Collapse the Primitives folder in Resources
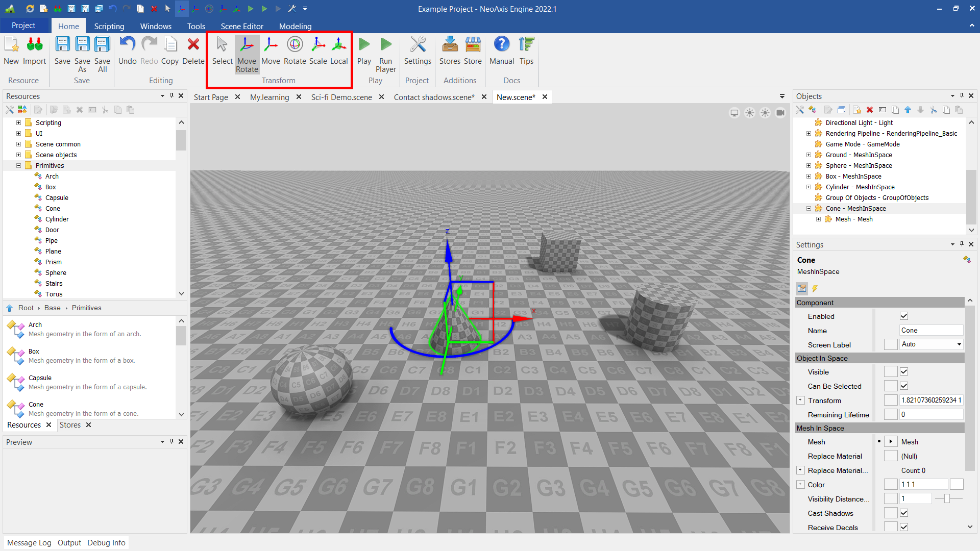Viewport: 980px width, 551px height. click(x=19, y=166)
